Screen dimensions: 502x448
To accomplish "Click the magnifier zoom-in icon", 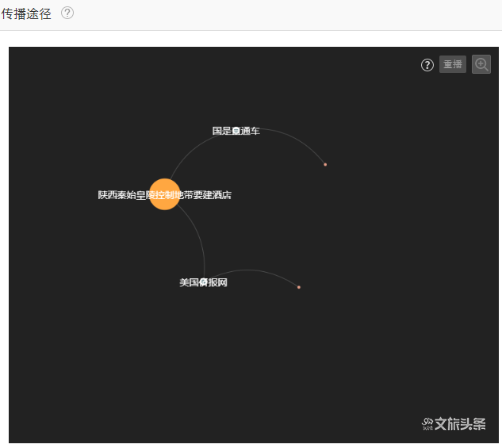I will pos(481,64).
